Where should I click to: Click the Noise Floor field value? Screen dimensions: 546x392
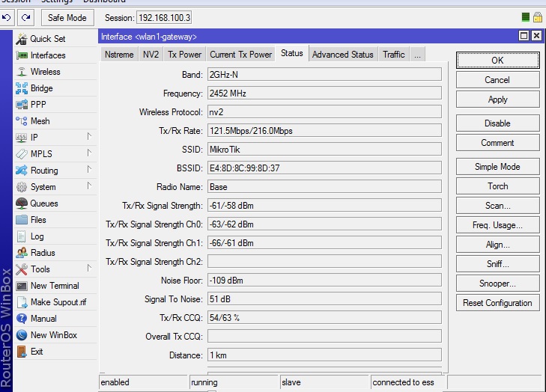(x=324, y=281)
